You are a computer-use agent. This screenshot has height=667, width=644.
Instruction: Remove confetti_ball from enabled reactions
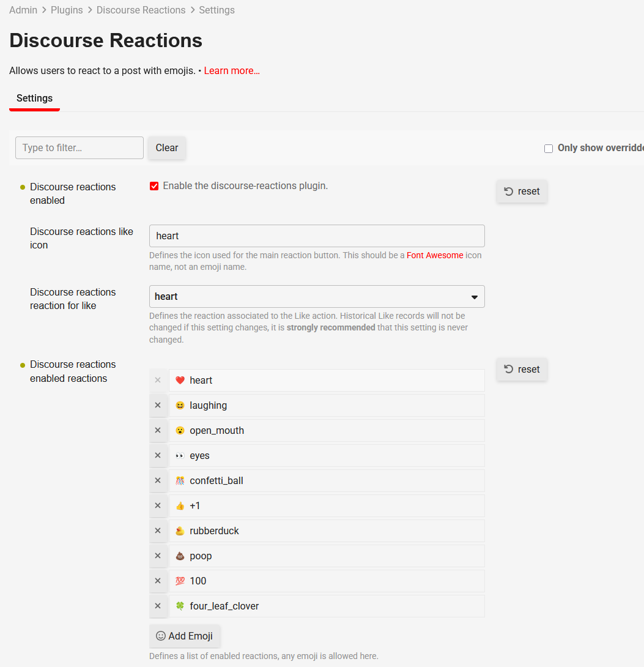[x=158, y=480]
